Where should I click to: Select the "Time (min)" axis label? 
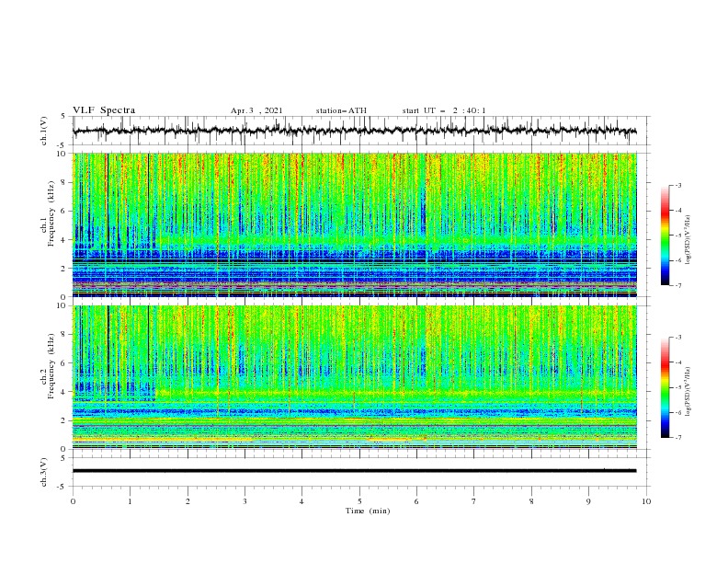(x=368, y=511)
